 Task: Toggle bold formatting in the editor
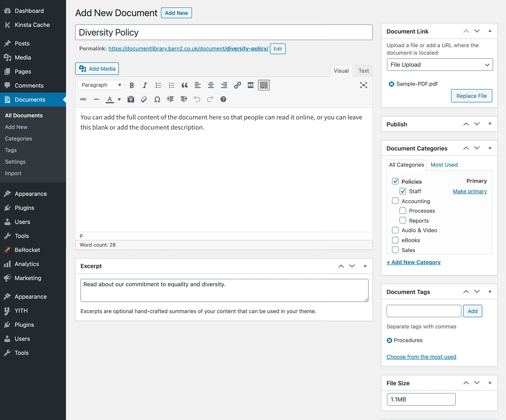click(x=132, y=85)
